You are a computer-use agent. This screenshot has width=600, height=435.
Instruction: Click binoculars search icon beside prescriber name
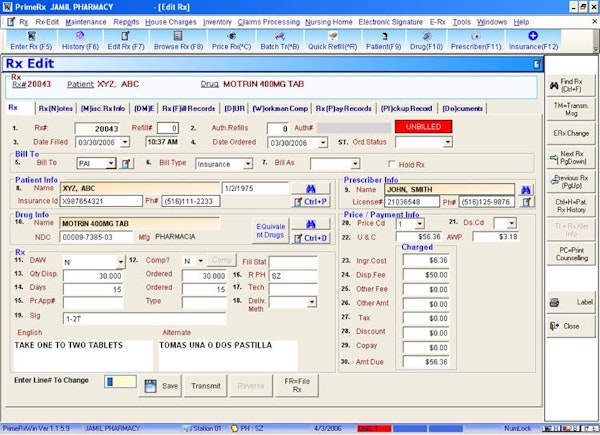pyautogui.click(x=527, y=188)
